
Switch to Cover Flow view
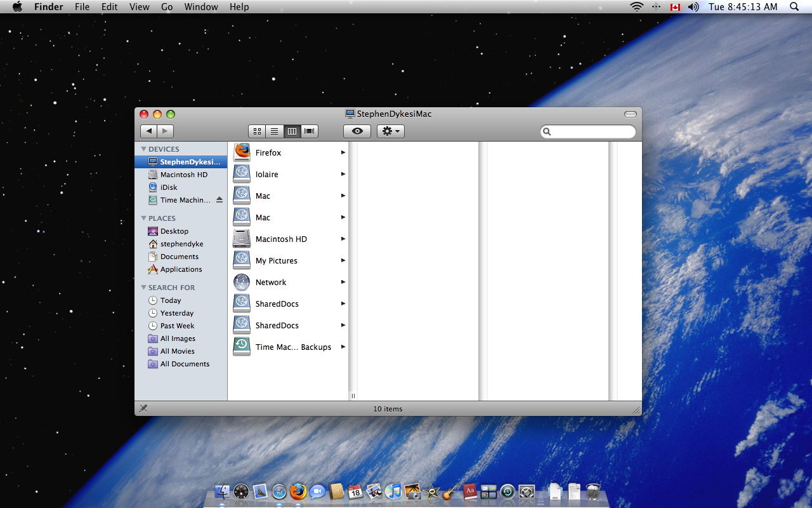310,131
